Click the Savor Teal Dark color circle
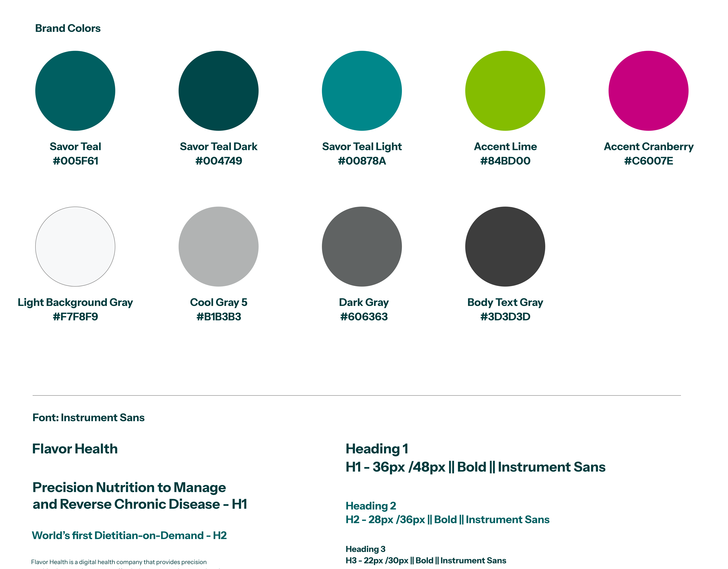The image size is (728, 569). [219, 91]
